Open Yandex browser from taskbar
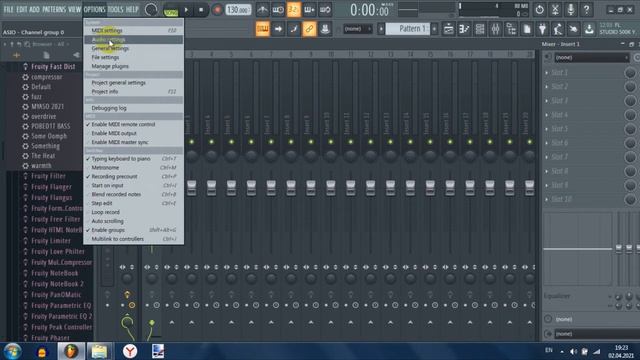Screen dimensions: 640x360 [x=130, y=351]
